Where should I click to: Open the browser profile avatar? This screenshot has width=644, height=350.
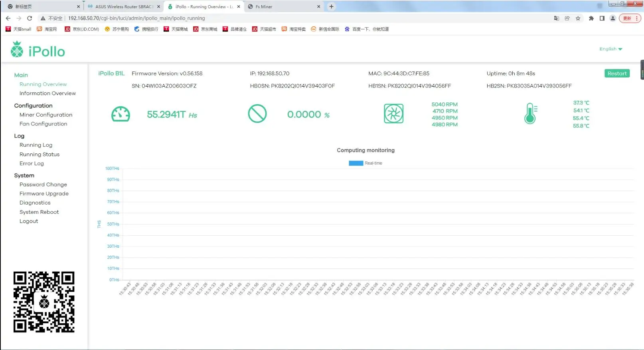coord(613,18)
